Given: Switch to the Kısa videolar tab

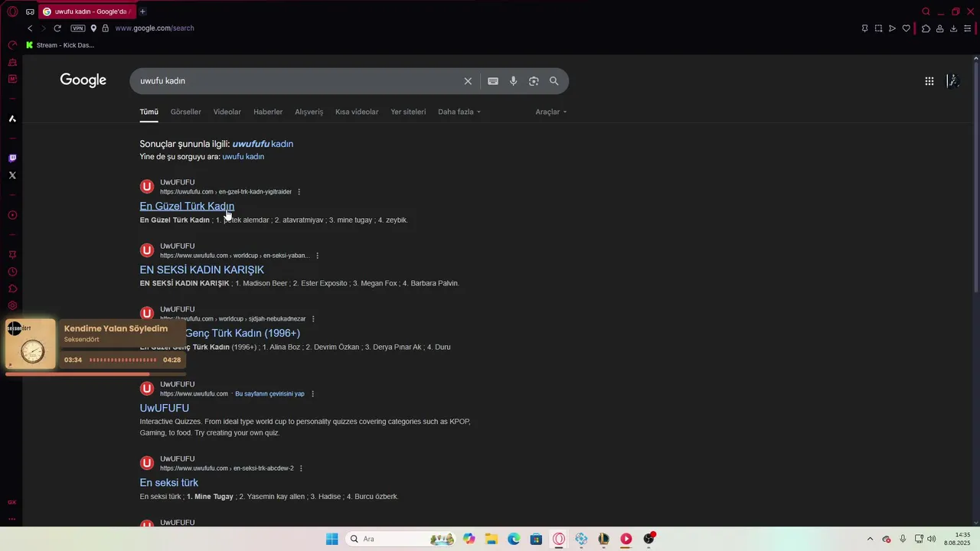Looking at the screenshot, I should pos(357,112).
